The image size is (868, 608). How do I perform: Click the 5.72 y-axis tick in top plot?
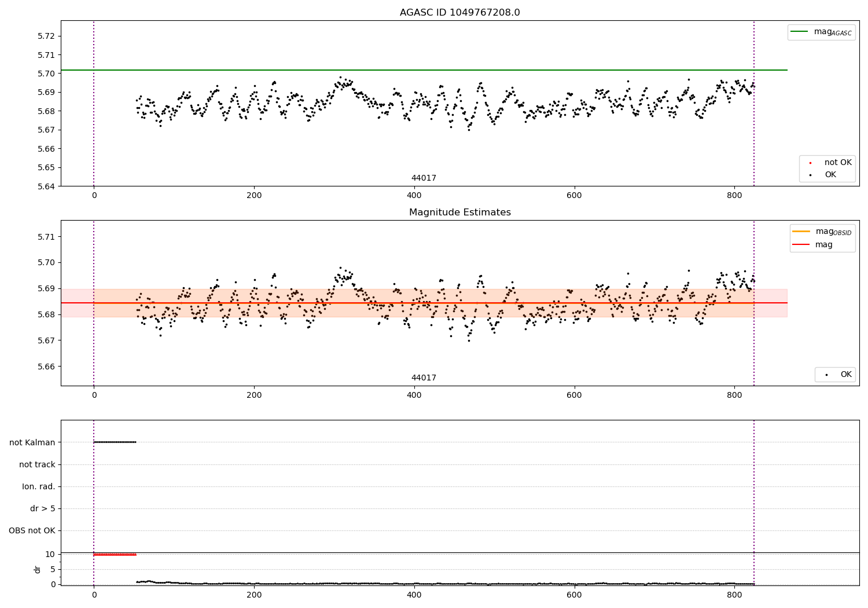(x=46, y=36)
